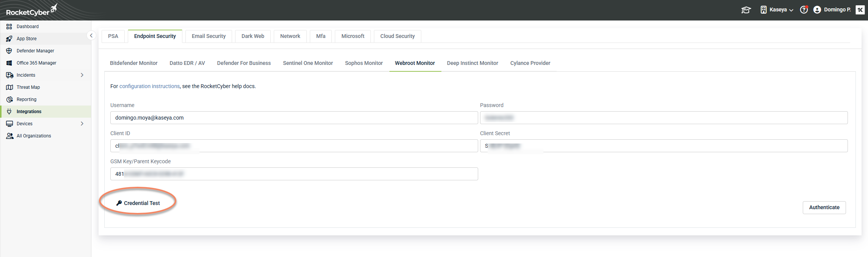Focus the Username input field
Screen dimensions: 868x257
(294, 118)
